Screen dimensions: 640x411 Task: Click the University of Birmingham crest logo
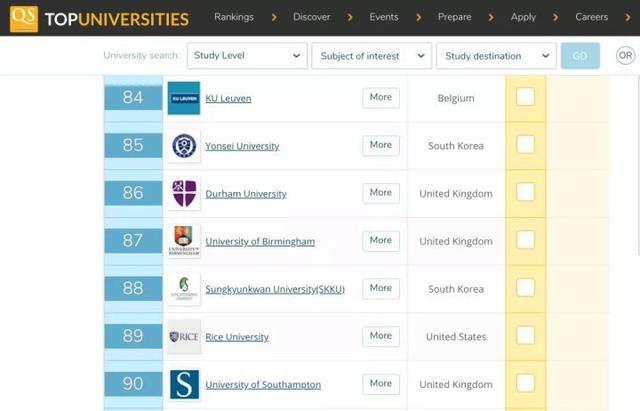pyautogui.click(x=184, y=241)
